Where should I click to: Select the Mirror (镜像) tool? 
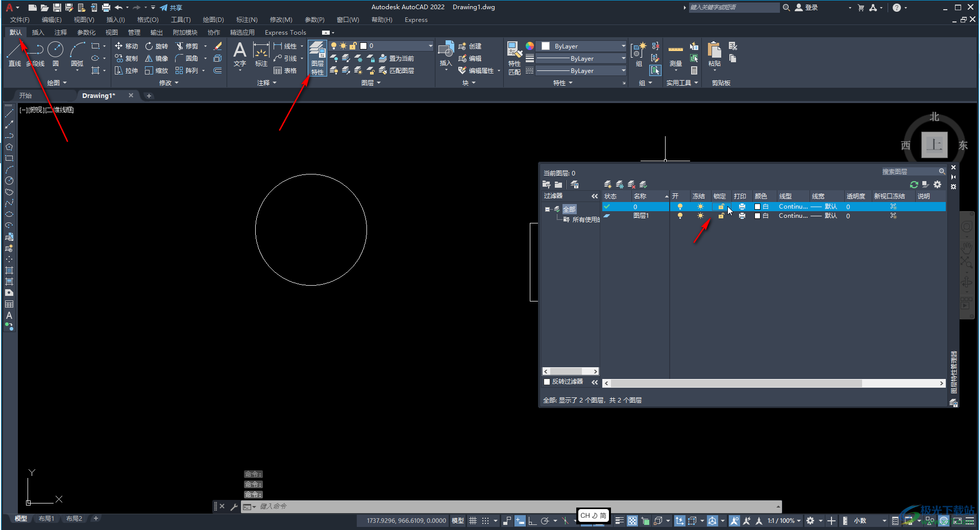(156, 58)
